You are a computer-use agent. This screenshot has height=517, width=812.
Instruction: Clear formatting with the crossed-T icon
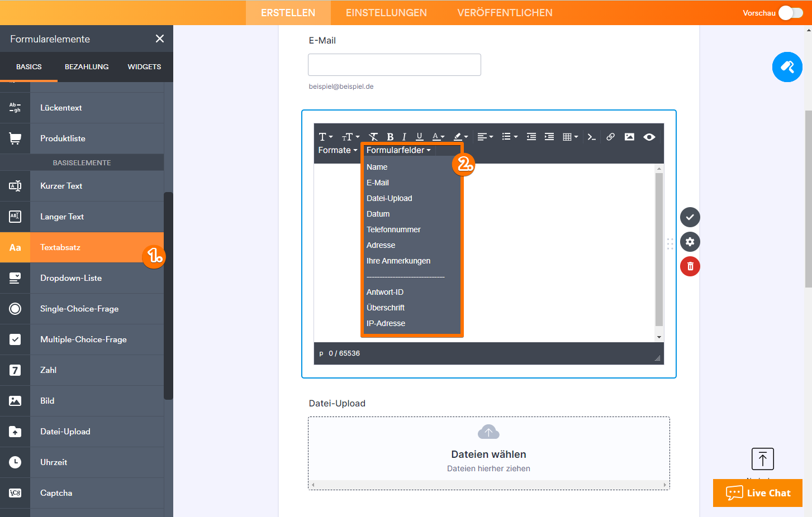pyautogui.click(x=373, y=137)
